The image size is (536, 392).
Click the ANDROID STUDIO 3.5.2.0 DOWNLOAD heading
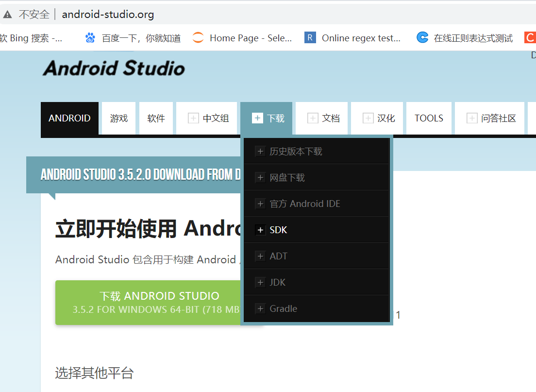pyautogui.click(x=140, y=174)
